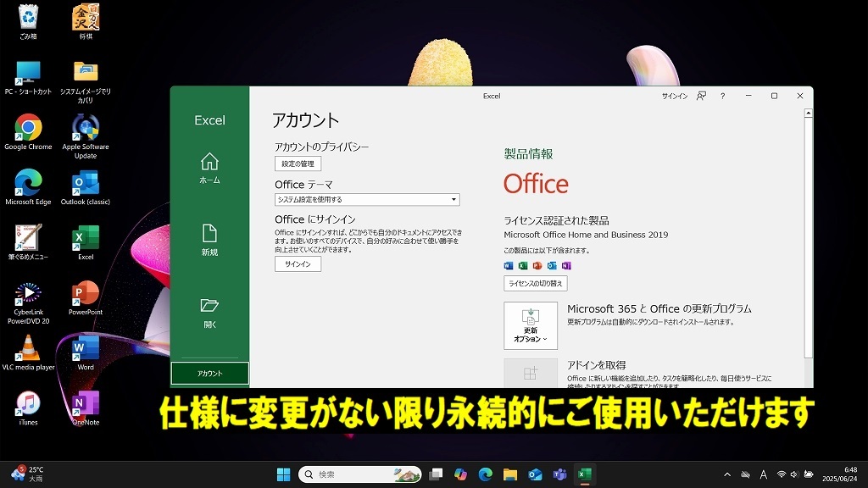Click the scrollbar up arrow in Account page
Screen dimensions: 868x488
pyautogui.click(x=808, y=113)
